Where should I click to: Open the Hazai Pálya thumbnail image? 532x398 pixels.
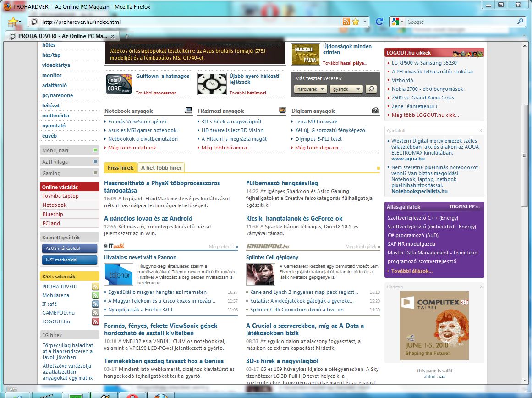point(306,54)
